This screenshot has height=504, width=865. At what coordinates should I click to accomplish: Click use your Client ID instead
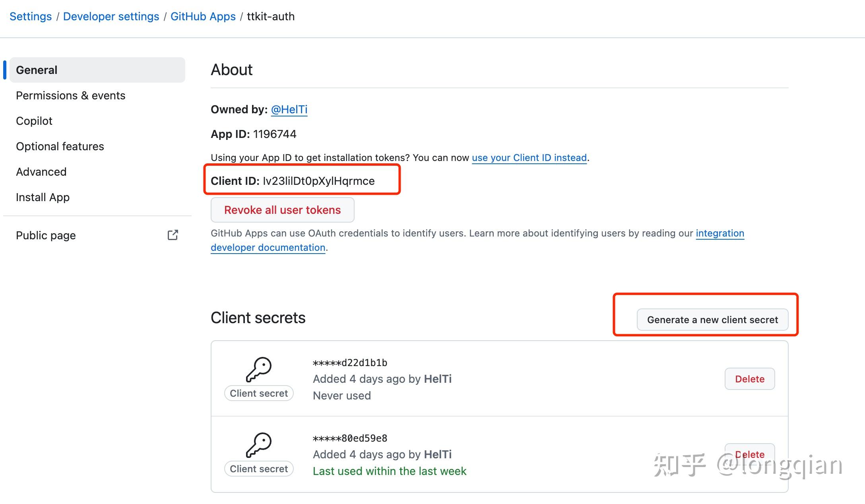click(x=529, y=157)
